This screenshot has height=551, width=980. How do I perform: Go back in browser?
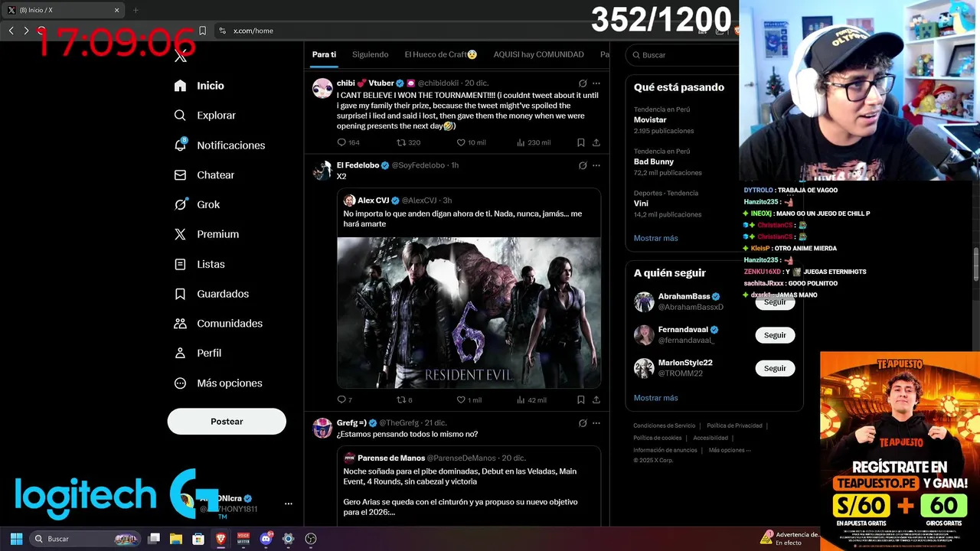point(11,31)
